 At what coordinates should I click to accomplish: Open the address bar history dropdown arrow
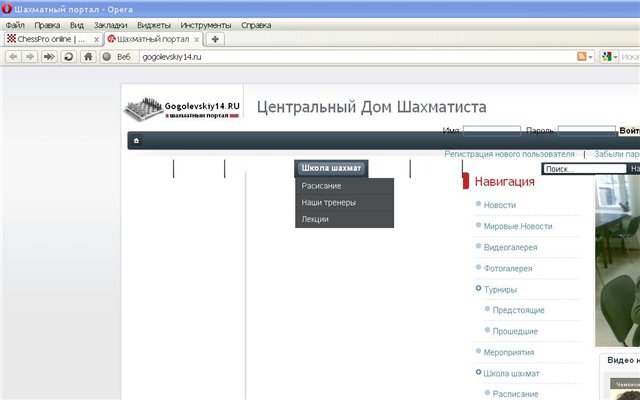(591, 57)
